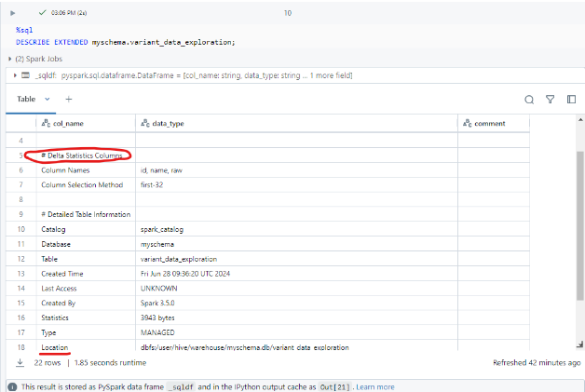Open the filter icon in results toolbar

pos(550,100)
